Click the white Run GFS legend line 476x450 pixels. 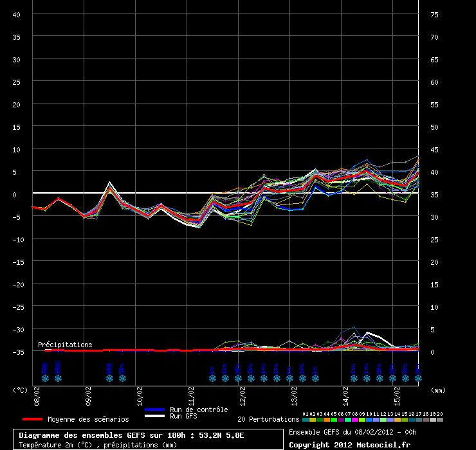coord(155,417)
